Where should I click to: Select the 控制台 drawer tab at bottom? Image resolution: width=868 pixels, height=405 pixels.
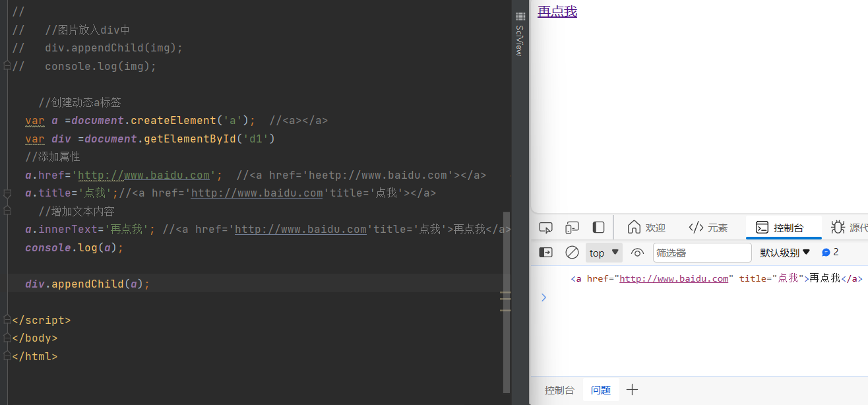(559, 390)
